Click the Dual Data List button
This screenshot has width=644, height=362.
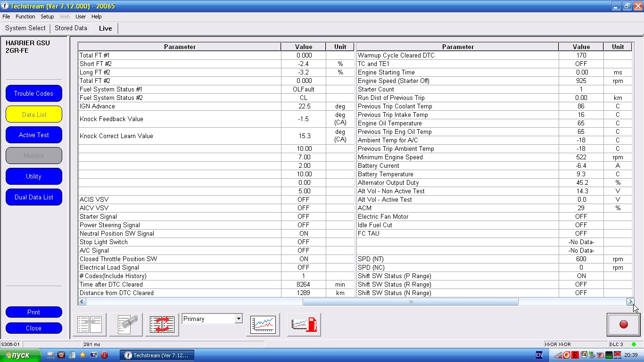point(34,197)
